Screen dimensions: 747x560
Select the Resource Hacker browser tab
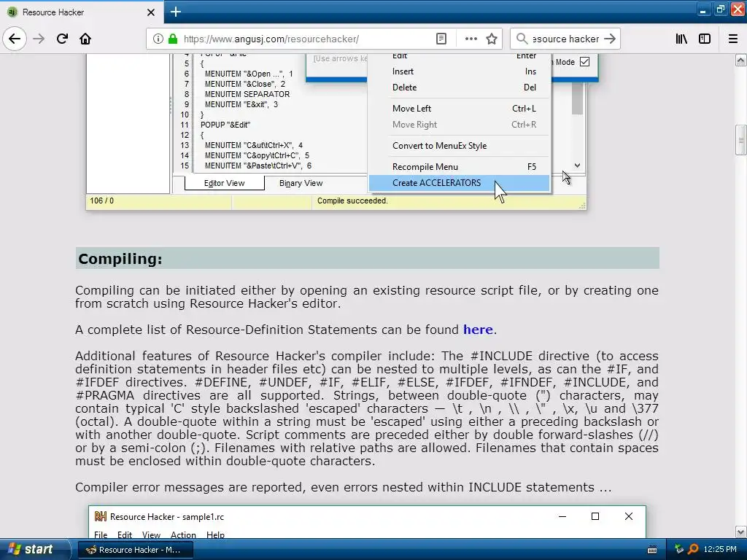(x=82, y=12)
